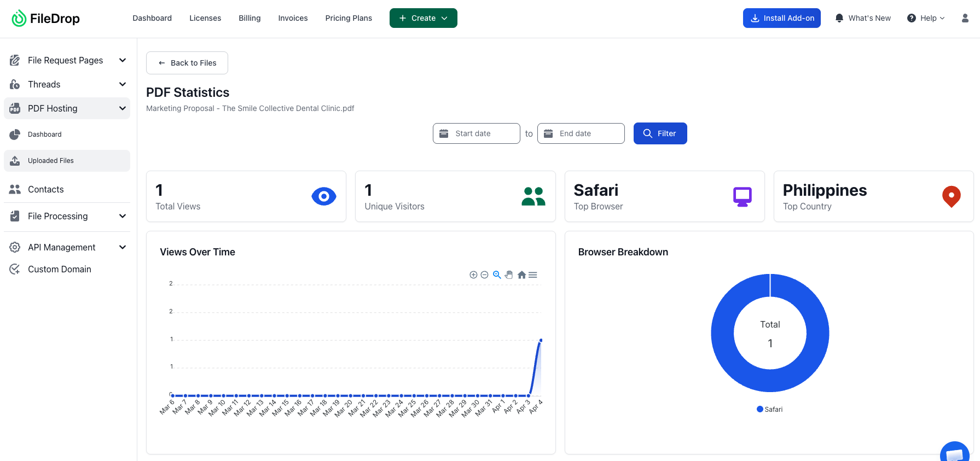Viewport: 980px width, 461px height.
Task: Click the red map pin Top Country icon
Action: coord(951,196)
